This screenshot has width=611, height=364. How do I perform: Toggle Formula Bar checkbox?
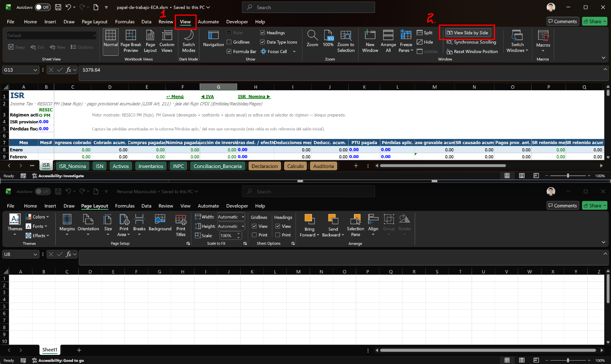coord(229,52)
